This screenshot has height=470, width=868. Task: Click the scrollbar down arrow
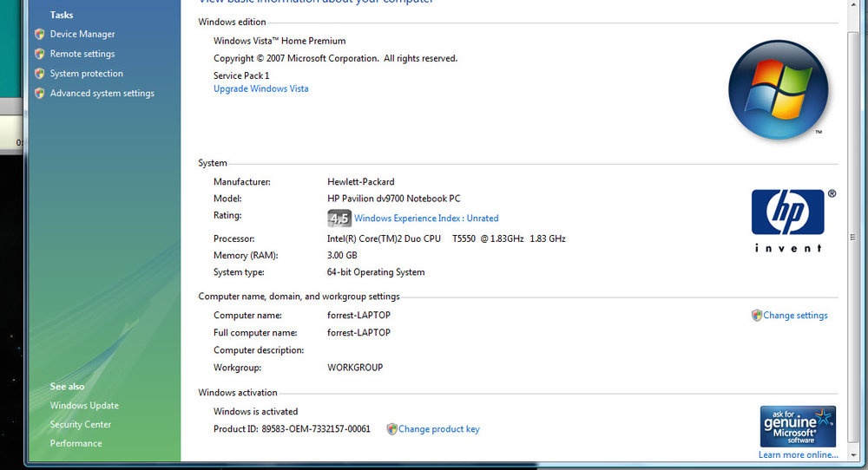click(x=853, y=455)
